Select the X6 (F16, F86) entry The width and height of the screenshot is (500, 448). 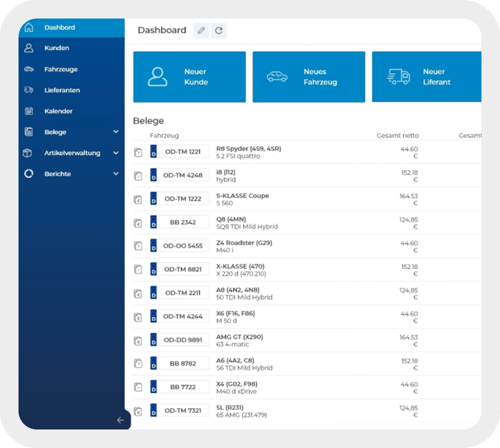point(235,317)
